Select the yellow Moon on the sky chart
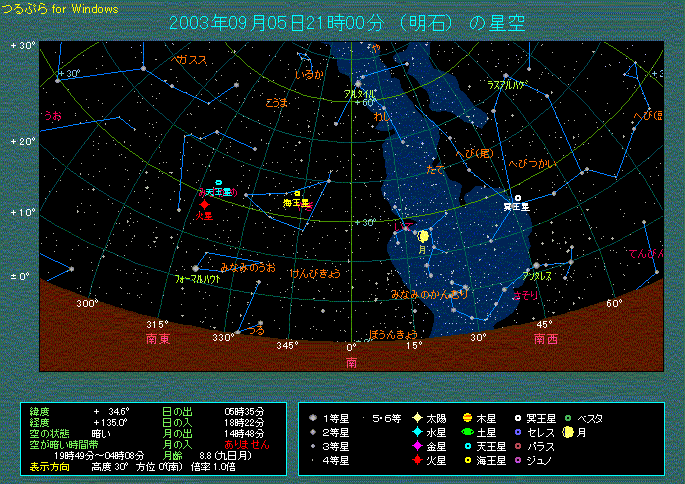 coord(424,235)
